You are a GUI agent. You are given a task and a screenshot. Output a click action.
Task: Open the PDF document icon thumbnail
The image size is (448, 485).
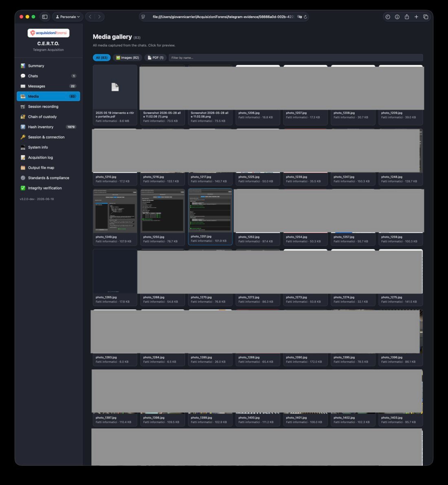click(x=115, y=87)
